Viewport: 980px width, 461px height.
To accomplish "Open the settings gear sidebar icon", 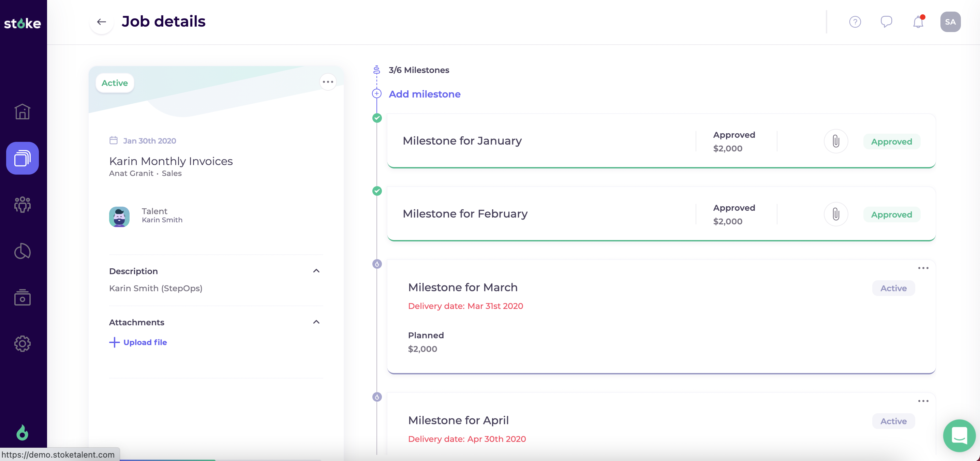I will 23,344.
